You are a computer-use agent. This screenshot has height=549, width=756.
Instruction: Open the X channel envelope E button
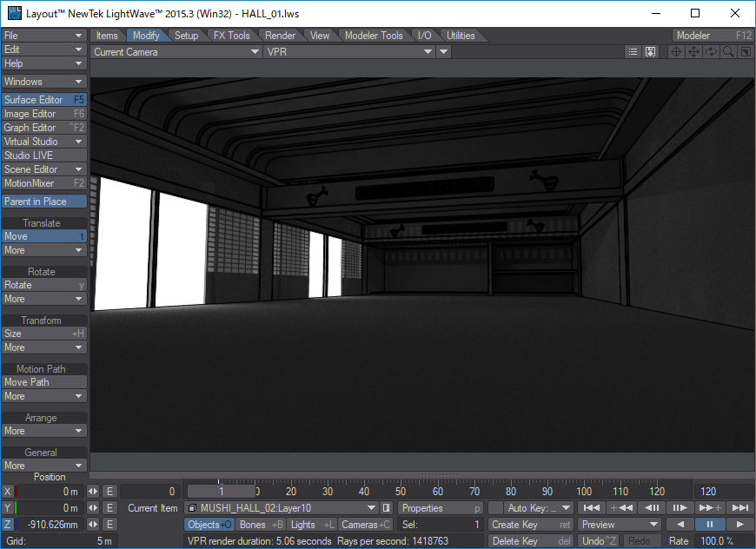point(110,491)
